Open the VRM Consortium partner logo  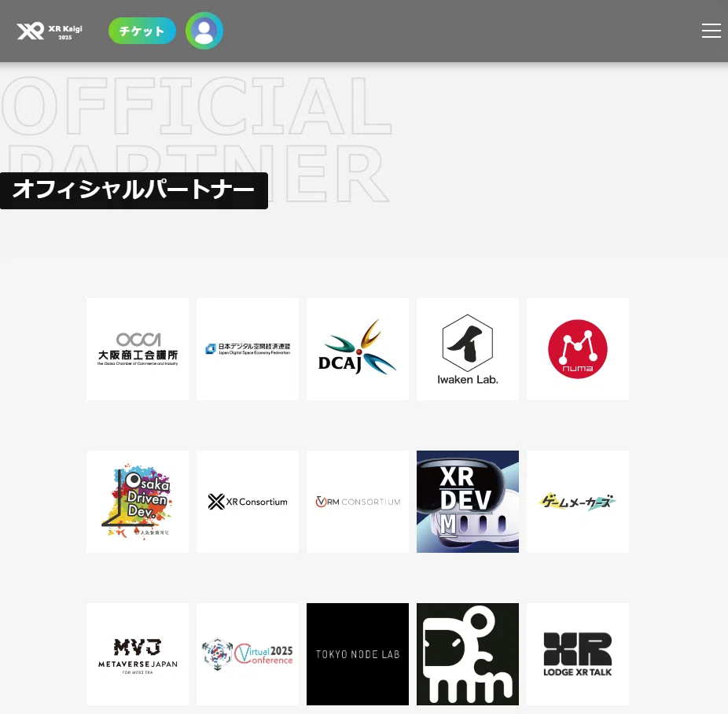358,502
